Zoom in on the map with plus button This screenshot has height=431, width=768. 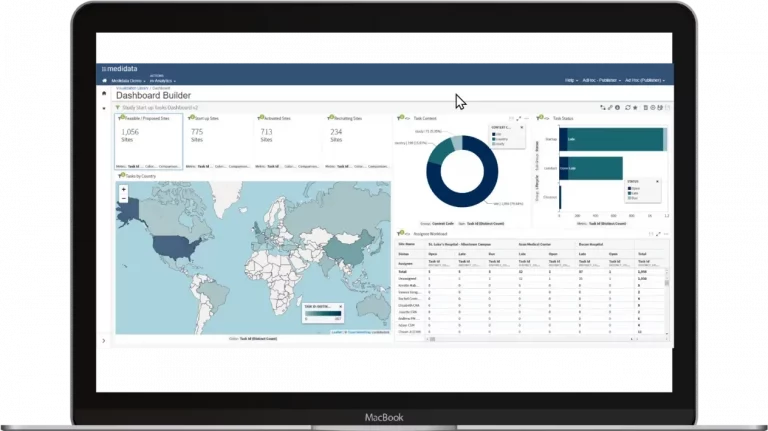(124, 190)
